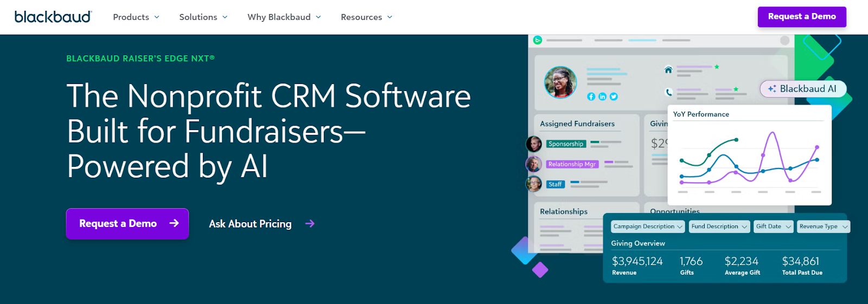Click the phone icon on the profile card
Image resolution: width=868 pixels, height=304 pixels.
[669, 92]
